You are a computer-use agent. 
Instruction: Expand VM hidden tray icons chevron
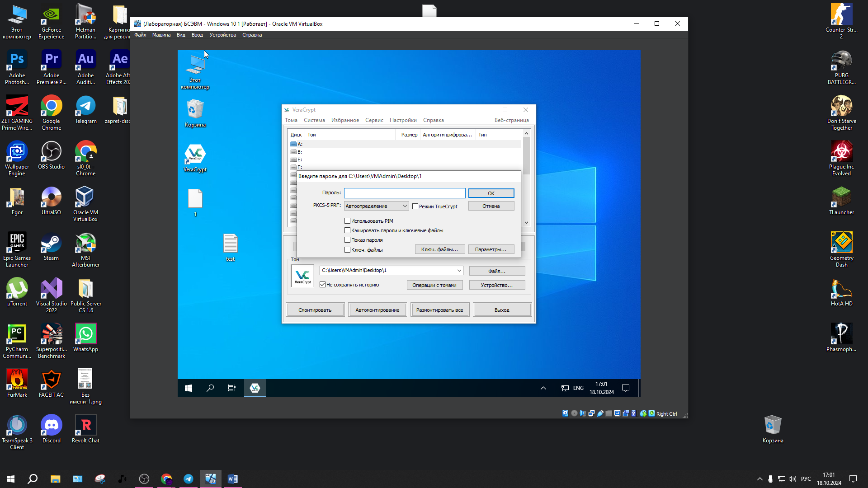pos(543,388)
